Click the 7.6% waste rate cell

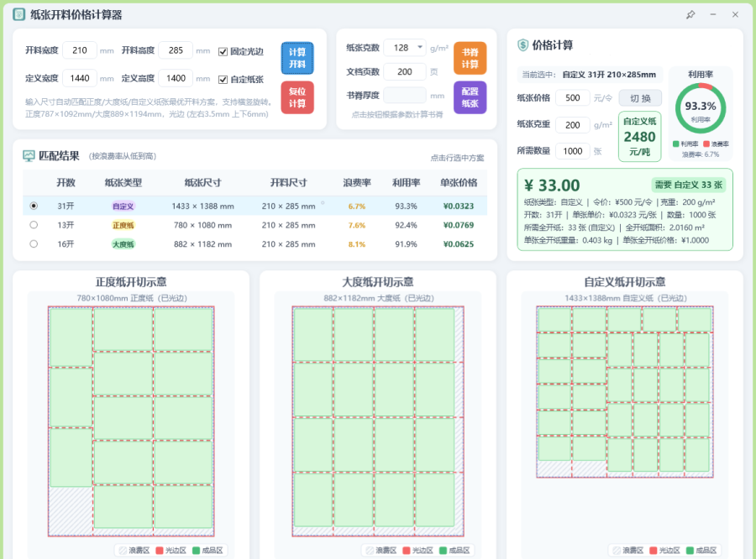click(x=357, y=225)
